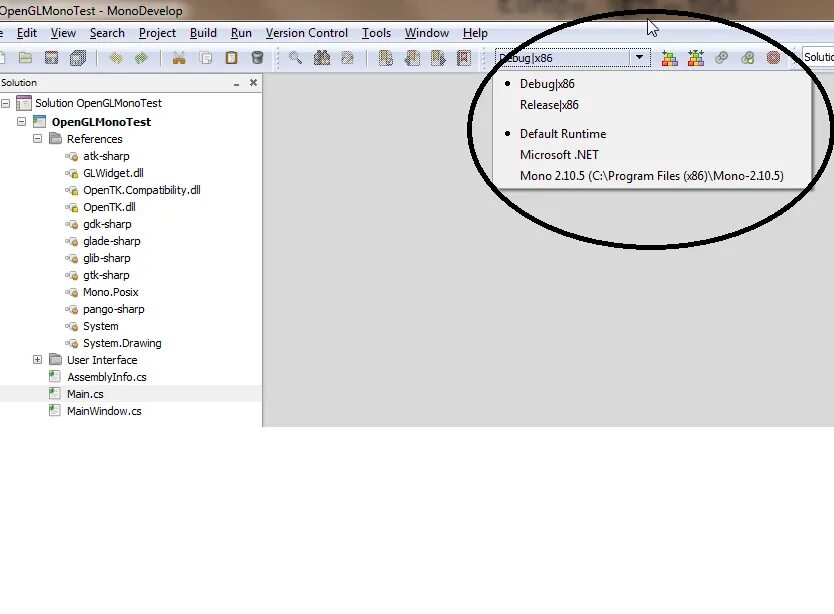834x614 pixels.
Task: Minimize the Solution pad
Action: [x=236, y=84]
